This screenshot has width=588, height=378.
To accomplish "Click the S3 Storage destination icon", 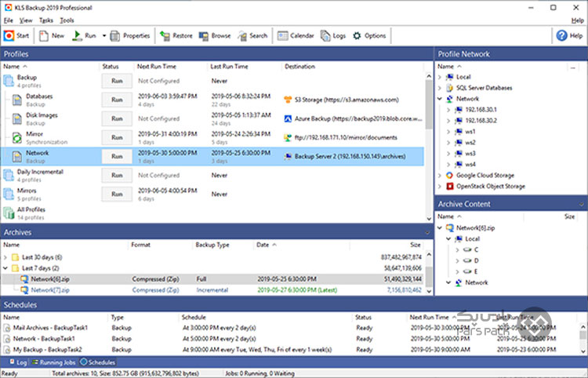I will tap(288, 100).
